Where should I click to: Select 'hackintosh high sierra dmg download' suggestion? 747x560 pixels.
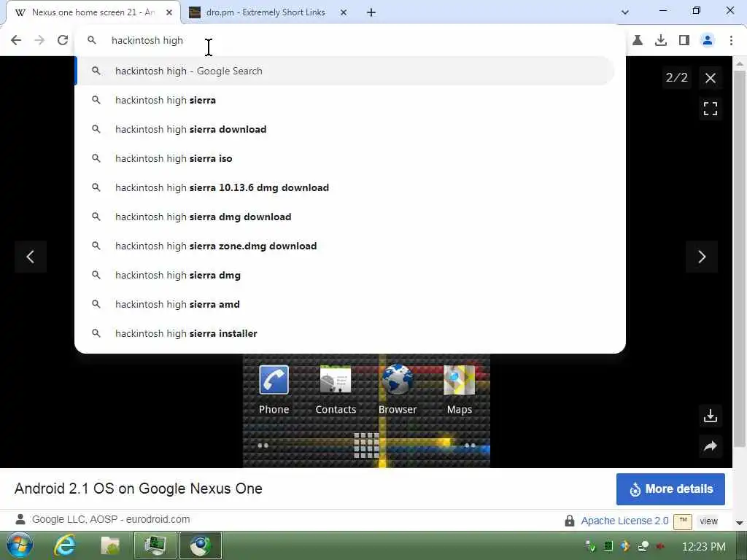(344, 217)
